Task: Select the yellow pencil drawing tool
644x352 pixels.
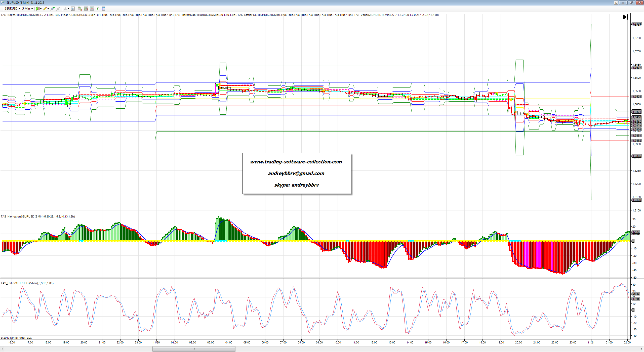Action: tap(45, 9)
